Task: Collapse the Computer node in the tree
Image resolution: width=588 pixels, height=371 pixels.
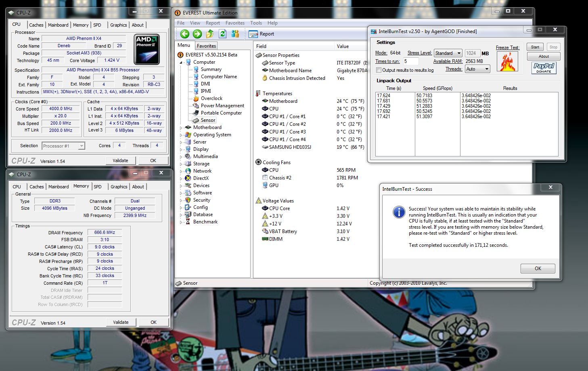Action: (181, 63)
